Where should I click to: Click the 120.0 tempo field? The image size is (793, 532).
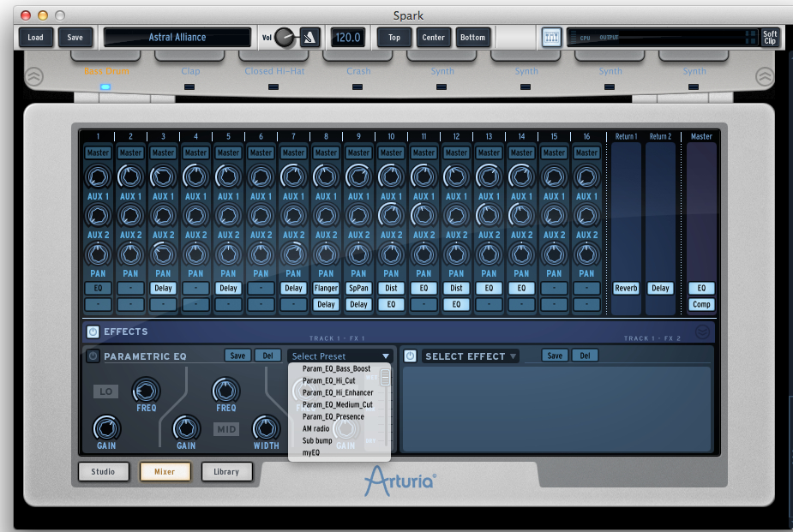(348, 38)
